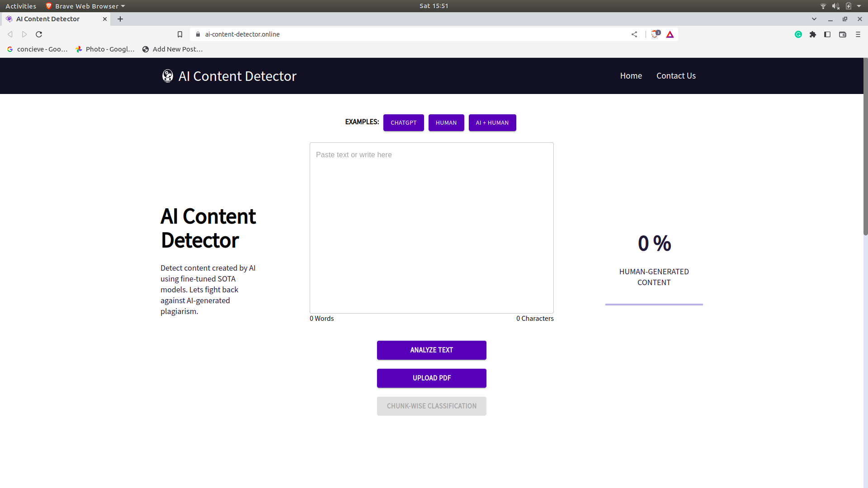
Task: Toggle the CHUNK-WISE CLASSIFICATION option
Action: [x=432, y=406]
